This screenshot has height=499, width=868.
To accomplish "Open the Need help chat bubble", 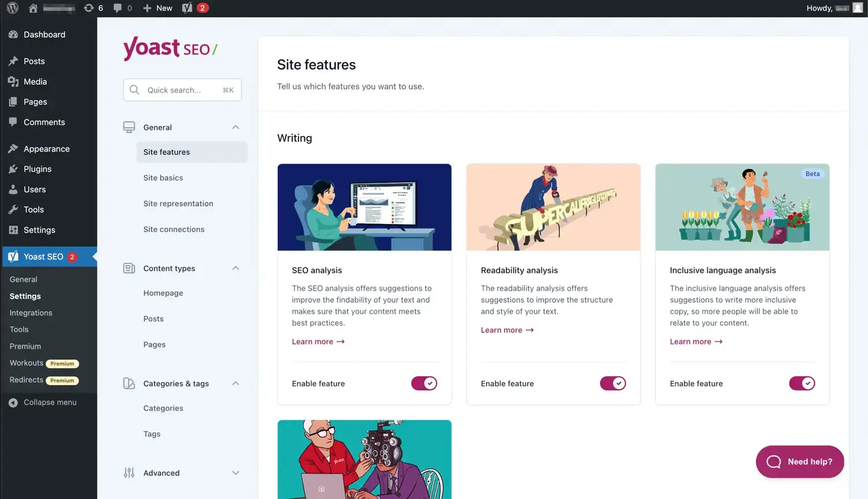I will [x=800, y=461].
